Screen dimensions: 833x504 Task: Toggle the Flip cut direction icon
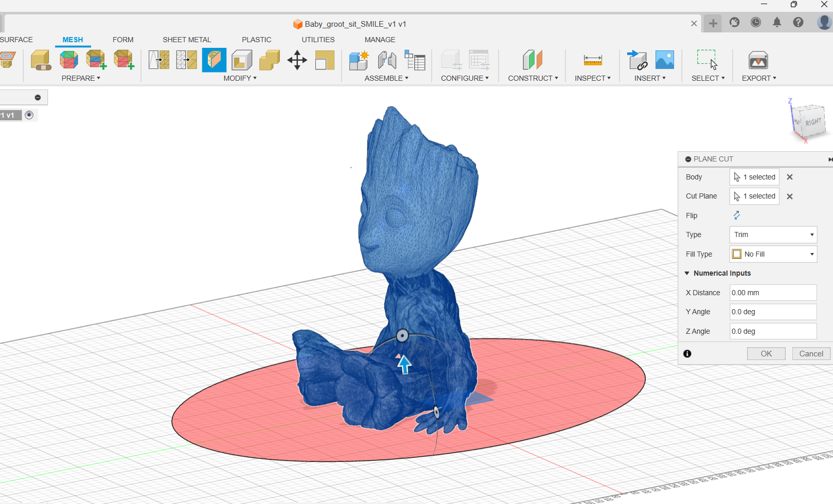click(737, 215)
